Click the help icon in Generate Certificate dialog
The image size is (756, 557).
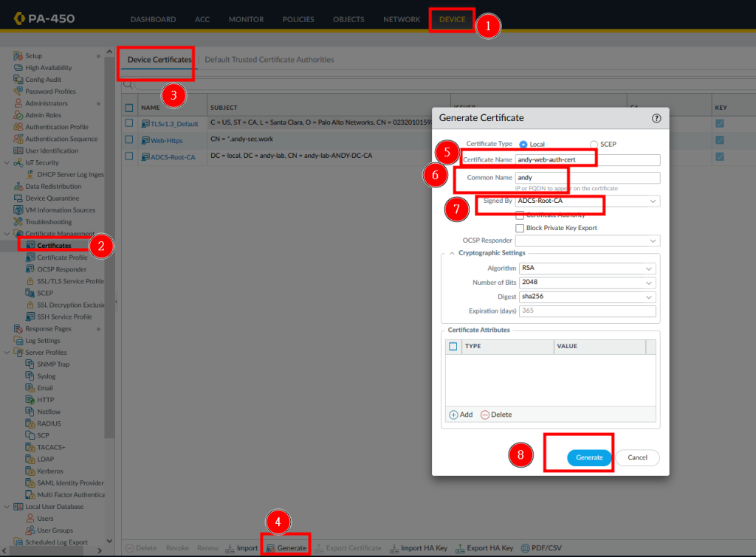[x=656, y=119]
